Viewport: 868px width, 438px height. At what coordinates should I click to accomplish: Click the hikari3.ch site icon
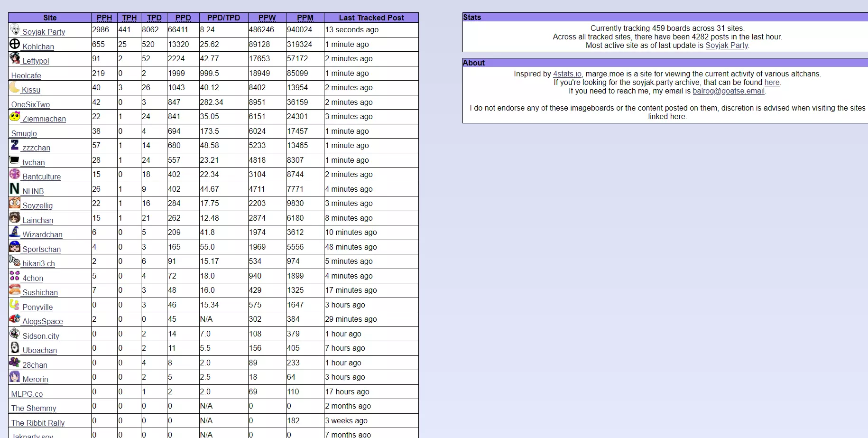point(15,261)
